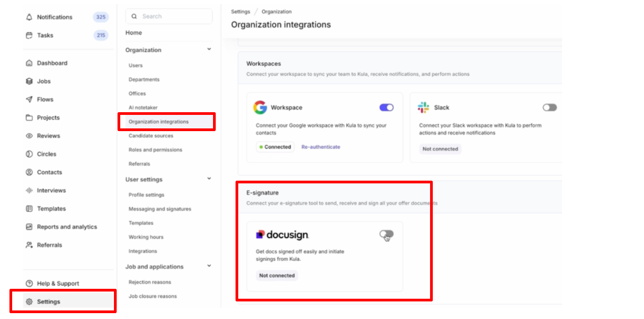Click the Reviews eye icon
Viewport: 644px width, 319px height.
pyautogui.click(x=29, y=136)
